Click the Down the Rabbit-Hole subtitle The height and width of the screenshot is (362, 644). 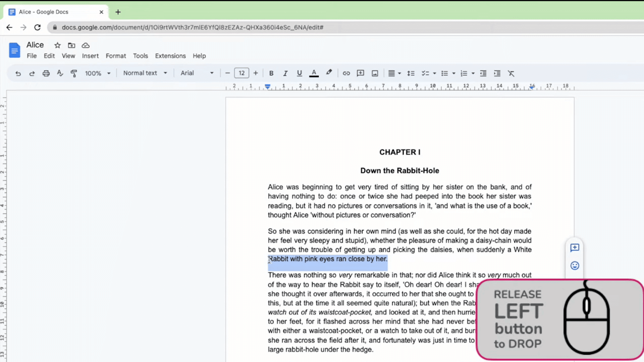pos(400,171)
